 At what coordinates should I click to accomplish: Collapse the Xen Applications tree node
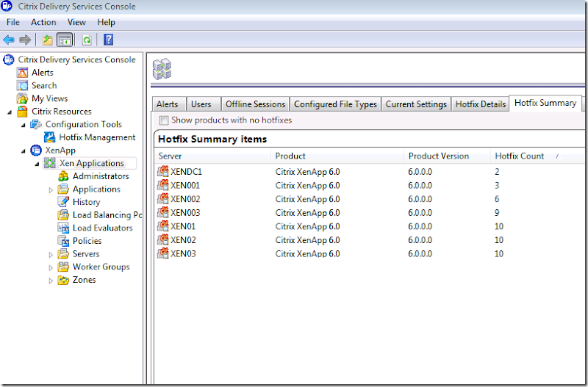tap(37, 164)
